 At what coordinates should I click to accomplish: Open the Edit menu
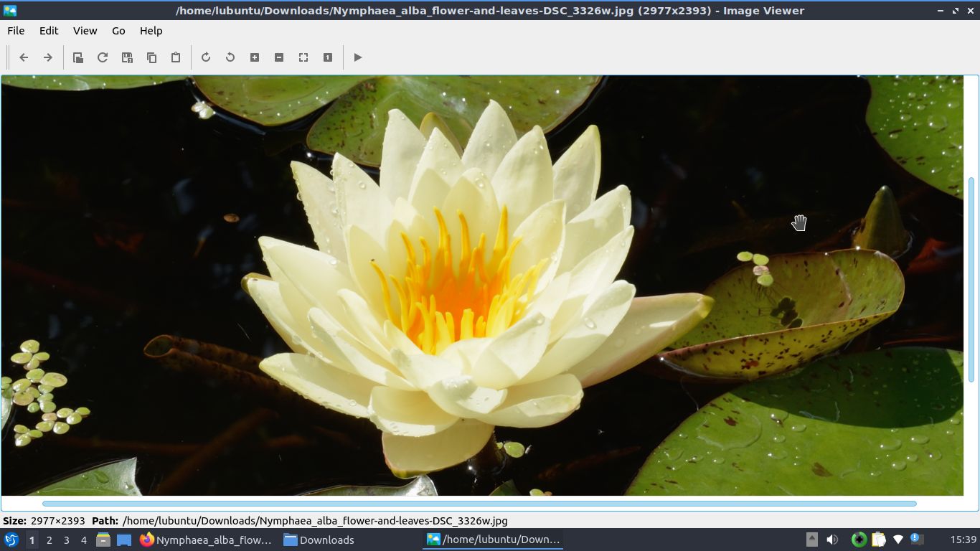(x=49, y=31)
